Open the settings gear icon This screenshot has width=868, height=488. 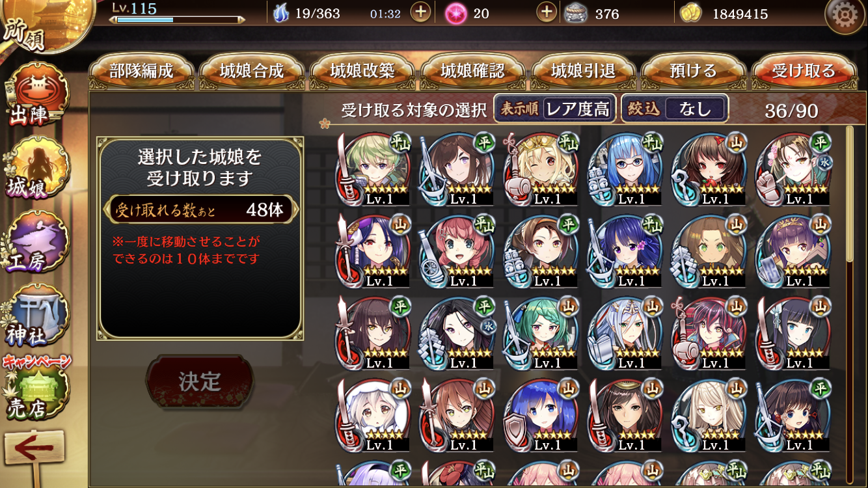tap(844, 14)
